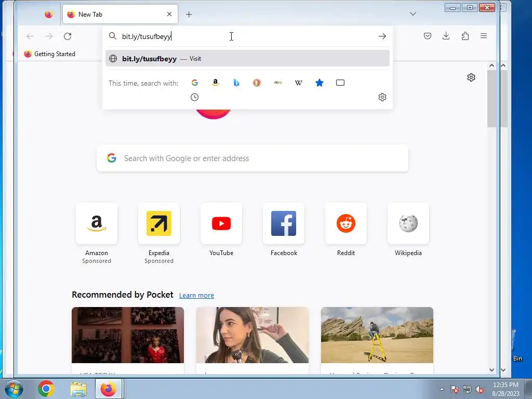Focus the Search with Google page field
The height and width of the screenshot is (399, 532).
coord(252,158)
